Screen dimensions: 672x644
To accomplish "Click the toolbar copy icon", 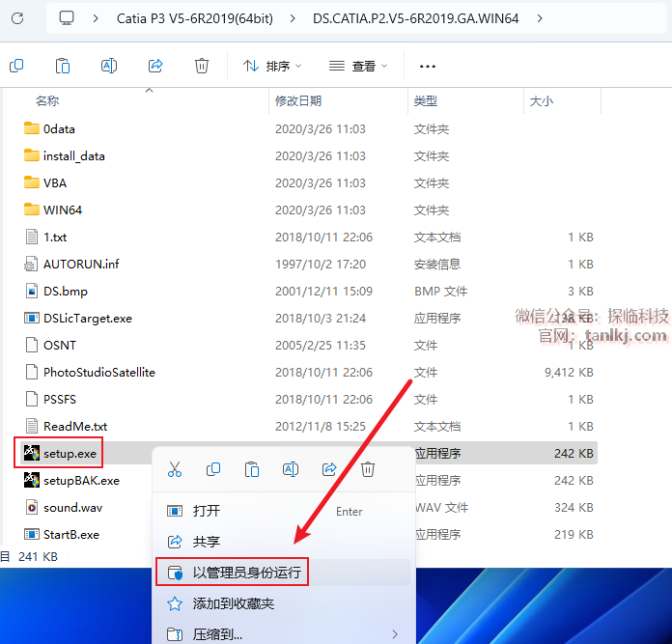I will coord(16,66).
